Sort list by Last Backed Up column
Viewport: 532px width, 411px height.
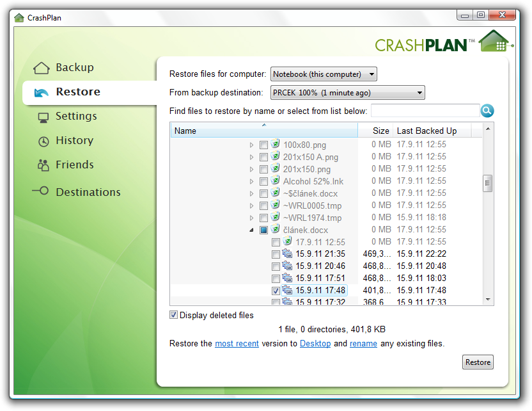[x=432, y=131]
